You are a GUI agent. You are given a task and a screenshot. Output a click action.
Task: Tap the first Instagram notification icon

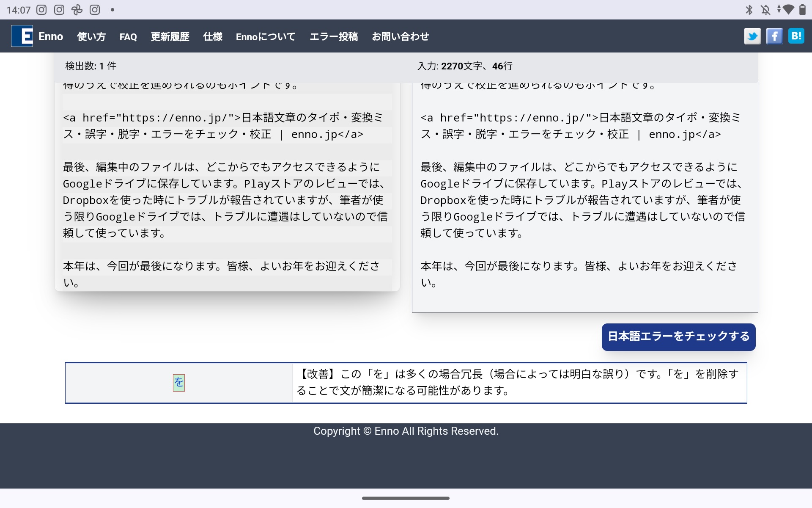click(x=41, y=10)
